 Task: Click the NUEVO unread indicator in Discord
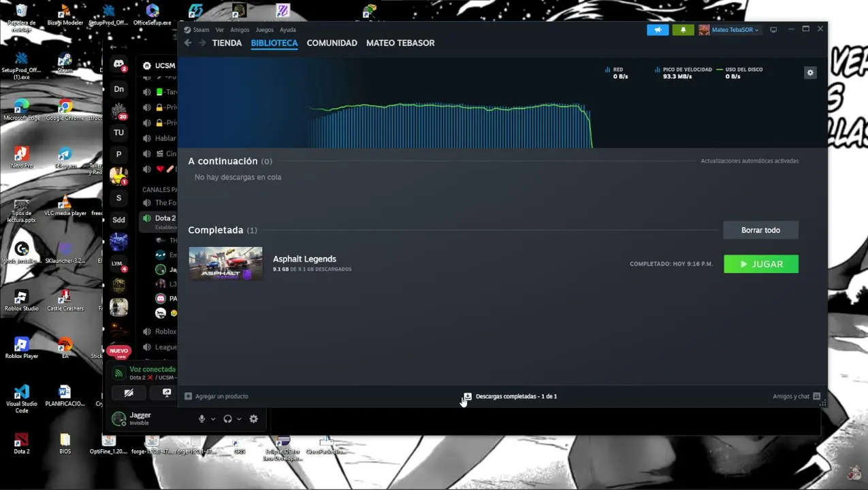point(118,351)
